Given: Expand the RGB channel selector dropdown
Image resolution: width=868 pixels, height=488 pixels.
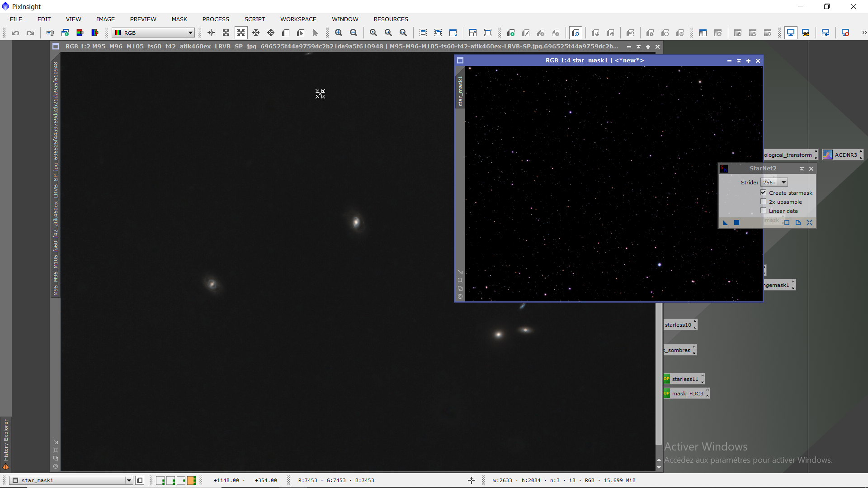Looking at the screenshot, I should [x=190, y=33].
